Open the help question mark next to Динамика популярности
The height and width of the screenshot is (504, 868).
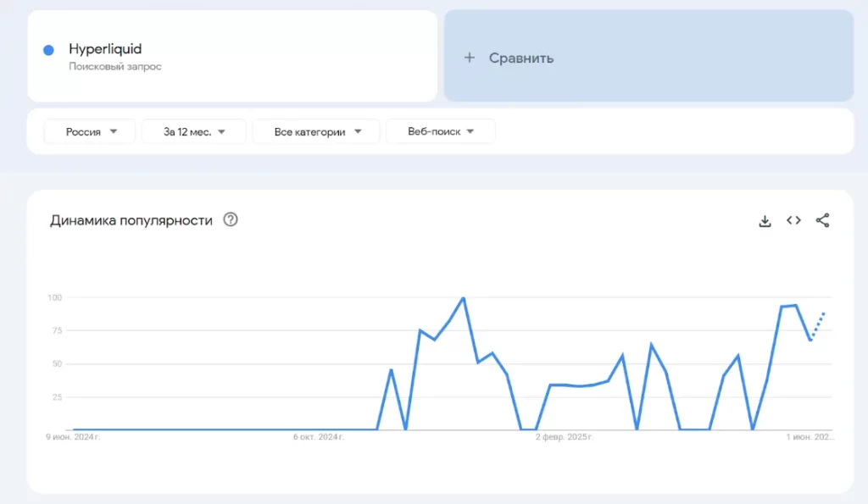pos(231,219)
